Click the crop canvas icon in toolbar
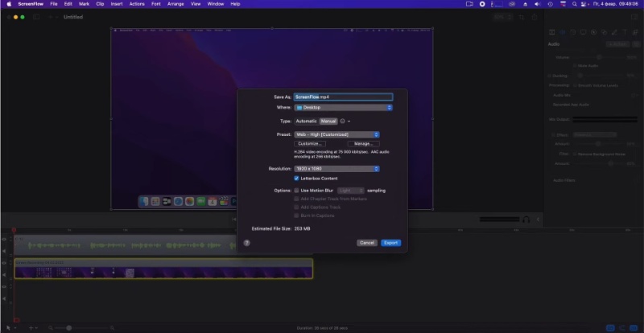644x333 pixels. pyautogui.click(x=521, y=17)
